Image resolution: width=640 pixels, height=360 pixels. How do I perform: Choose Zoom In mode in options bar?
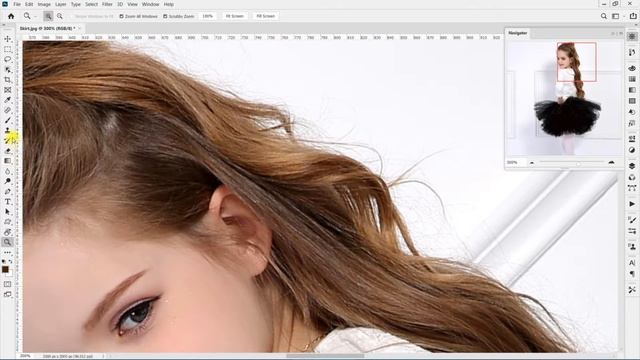tap(48, 16)
